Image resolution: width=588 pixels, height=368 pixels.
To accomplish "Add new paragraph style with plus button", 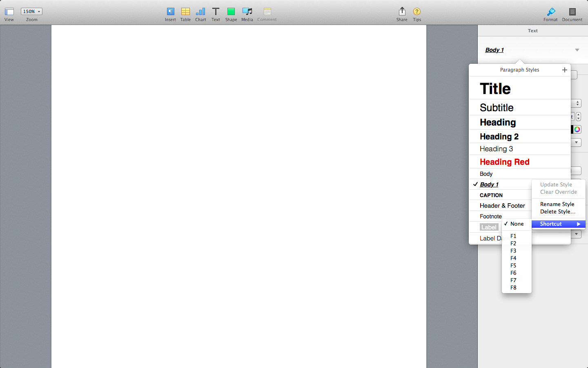I will (565, 70).
